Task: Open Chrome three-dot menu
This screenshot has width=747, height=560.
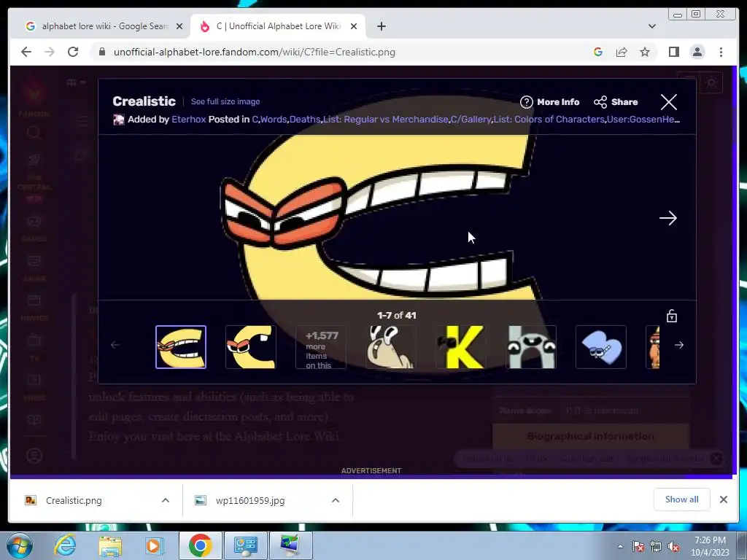Action: pos(721,52)
